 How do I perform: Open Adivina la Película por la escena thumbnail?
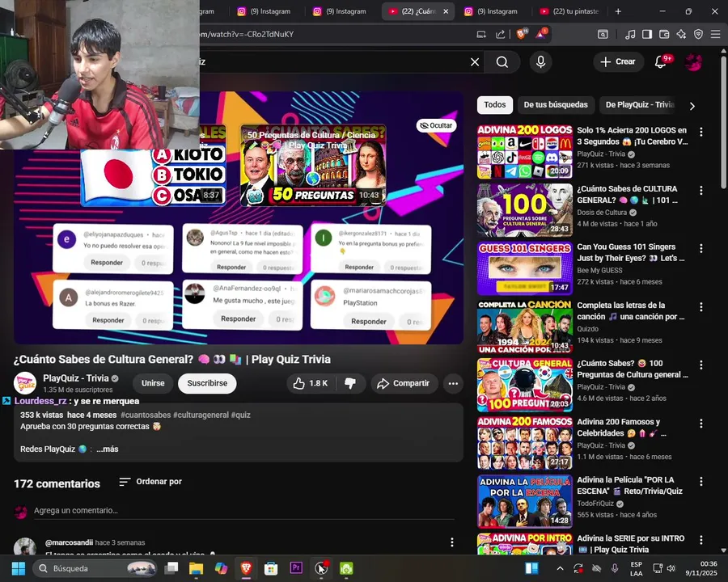coord(525,501)
